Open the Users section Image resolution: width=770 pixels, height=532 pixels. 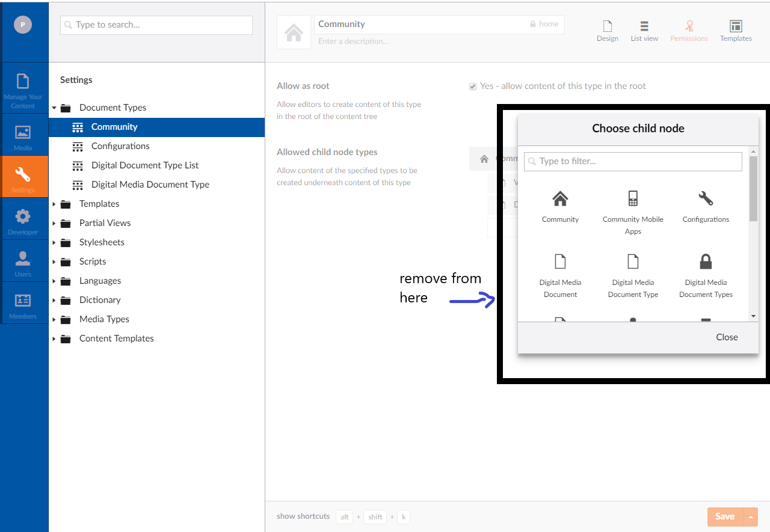point(23,263)
